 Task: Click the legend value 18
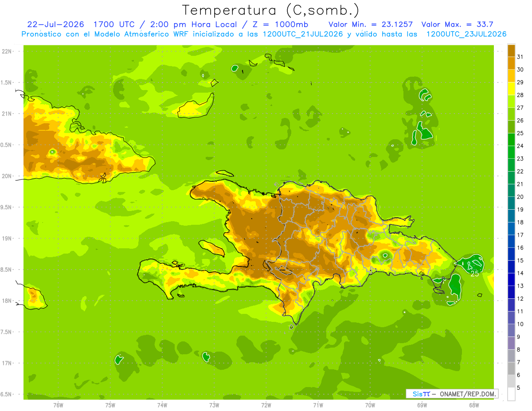pos(520,223)
